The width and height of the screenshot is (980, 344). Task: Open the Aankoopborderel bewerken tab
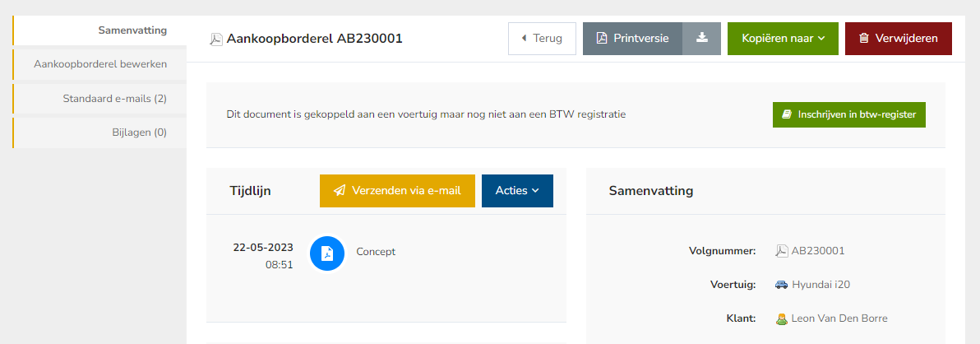pos(100,64)
